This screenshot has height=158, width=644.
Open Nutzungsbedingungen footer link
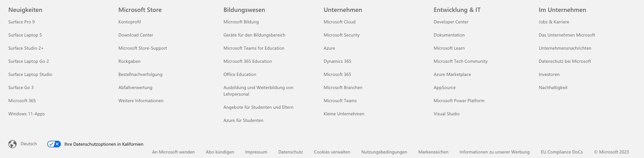pyautogui.click(x=384, y=152)
